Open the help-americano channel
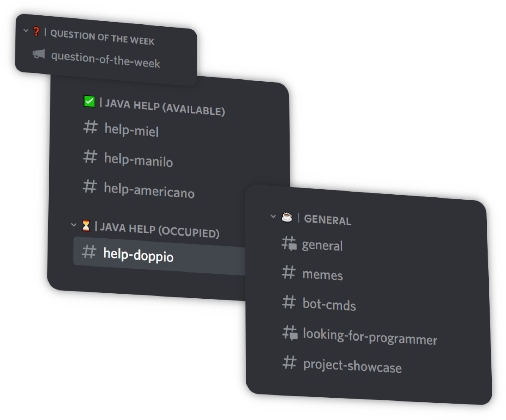The image size is (506, 420). click(149, 191)
